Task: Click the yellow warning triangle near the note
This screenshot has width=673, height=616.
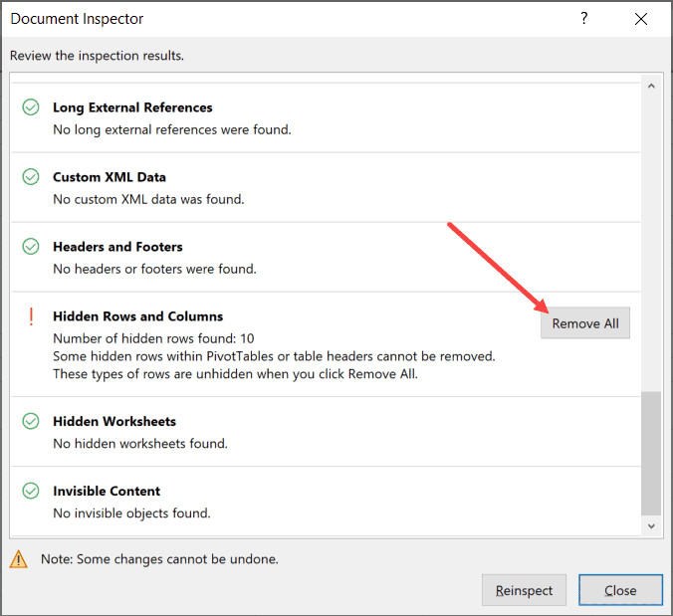Action: click(x=19, y=559)
